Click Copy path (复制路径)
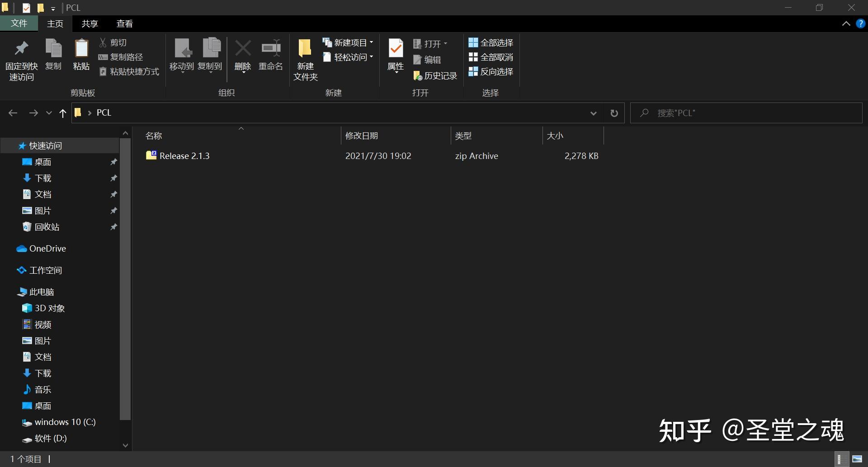This screenshot has width=868, height=467. [x=121, y=57]
